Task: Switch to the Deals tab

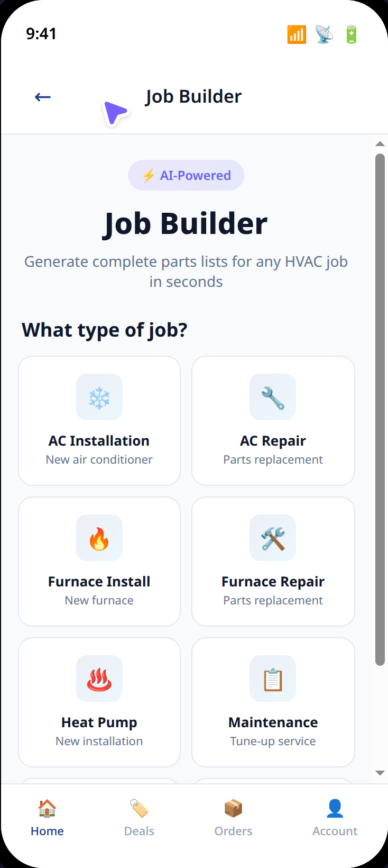Action: pos(139,818)
